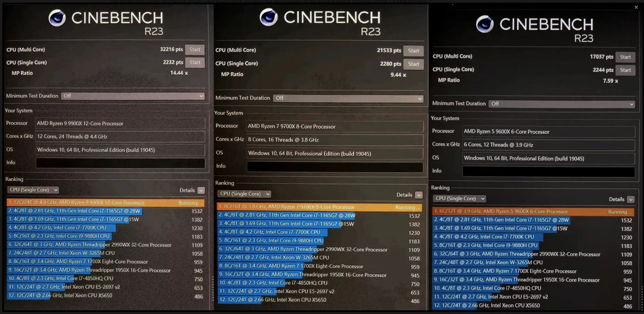Viewport: 644px width, 314px height.
Task: Click the 21533 pts multi core score
Action: click(389, 50)
